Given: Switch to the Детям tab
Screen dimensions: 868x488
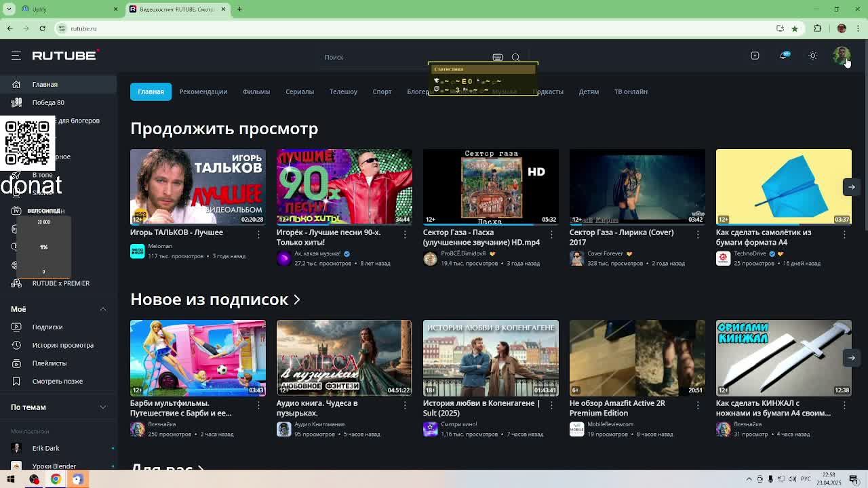Looking at the screenshot, I should [589, 91].
